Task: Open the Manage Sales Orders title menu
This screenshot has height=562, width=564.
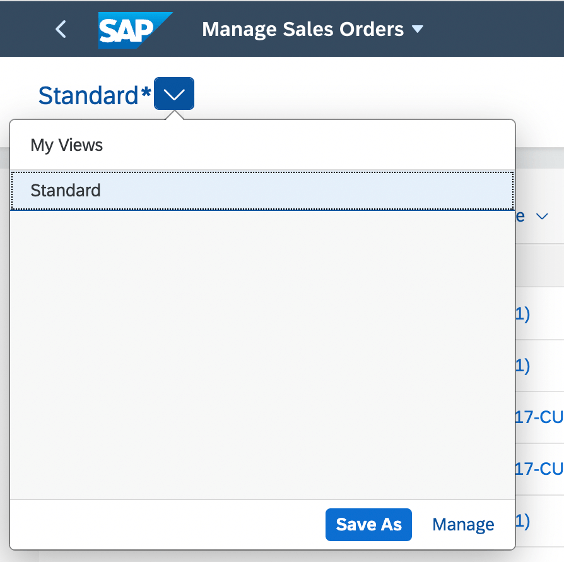Action: click(x=303, y=29)
